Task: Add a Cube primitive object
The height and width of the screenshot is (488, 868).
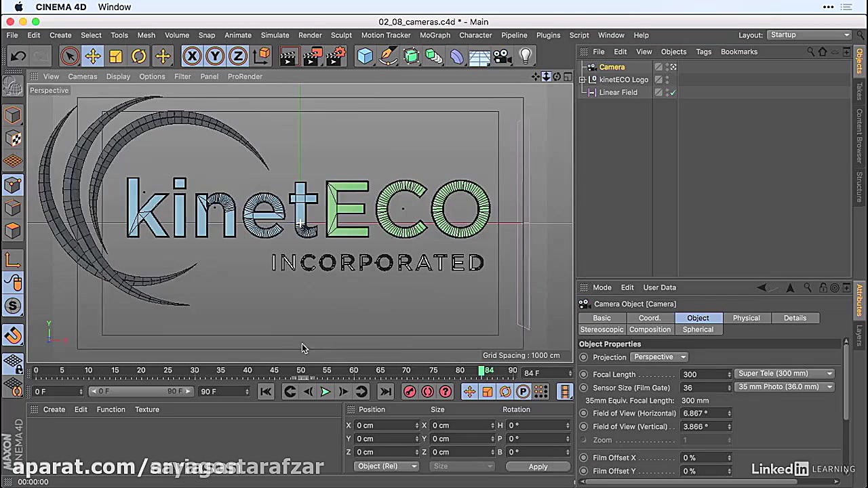Action: 365,56
